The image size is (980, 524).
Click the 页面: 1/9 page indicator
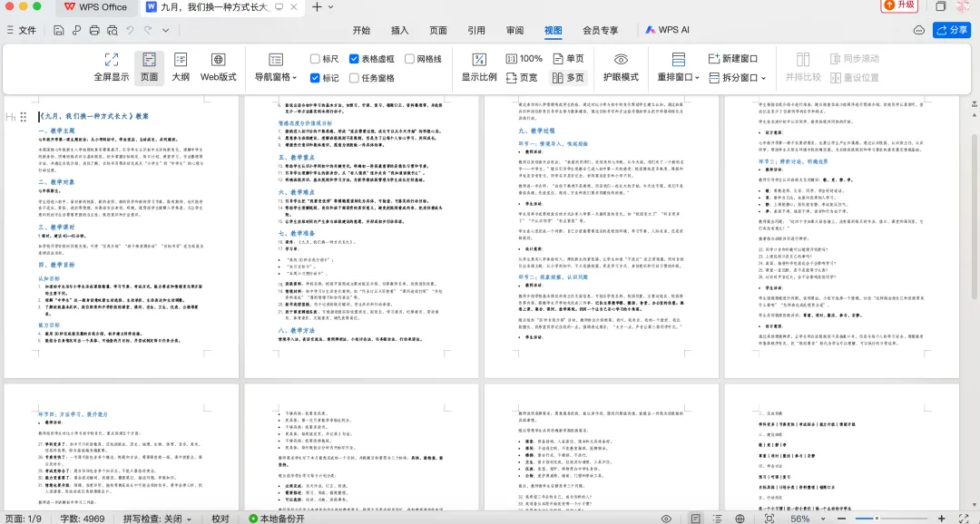coord(23,519)
